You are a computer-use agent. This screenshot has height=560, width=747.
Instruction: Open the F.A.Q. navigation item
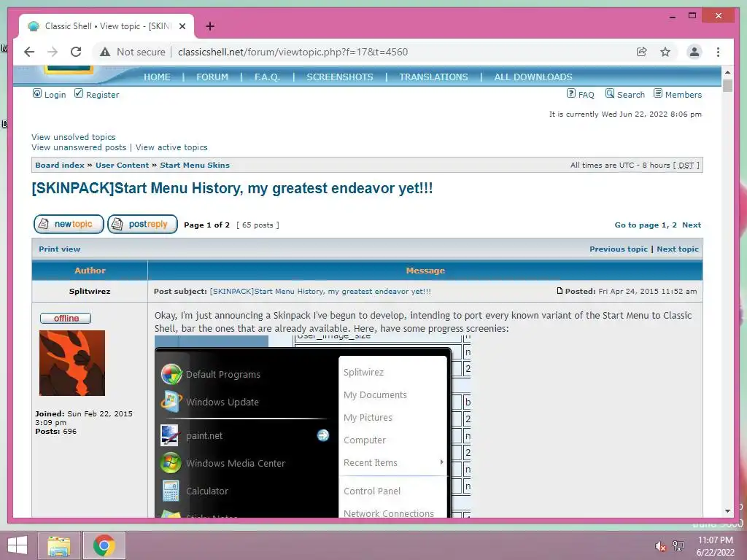[267, 77]
